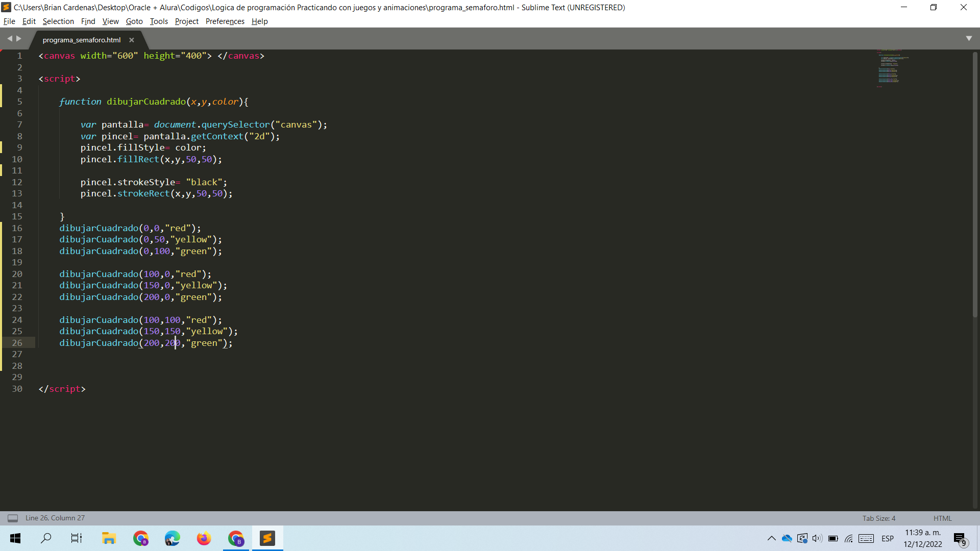This screenshot has width=980, height=551.
Task: Close the programa_semaforo.html tab
Action: (132, 40)
